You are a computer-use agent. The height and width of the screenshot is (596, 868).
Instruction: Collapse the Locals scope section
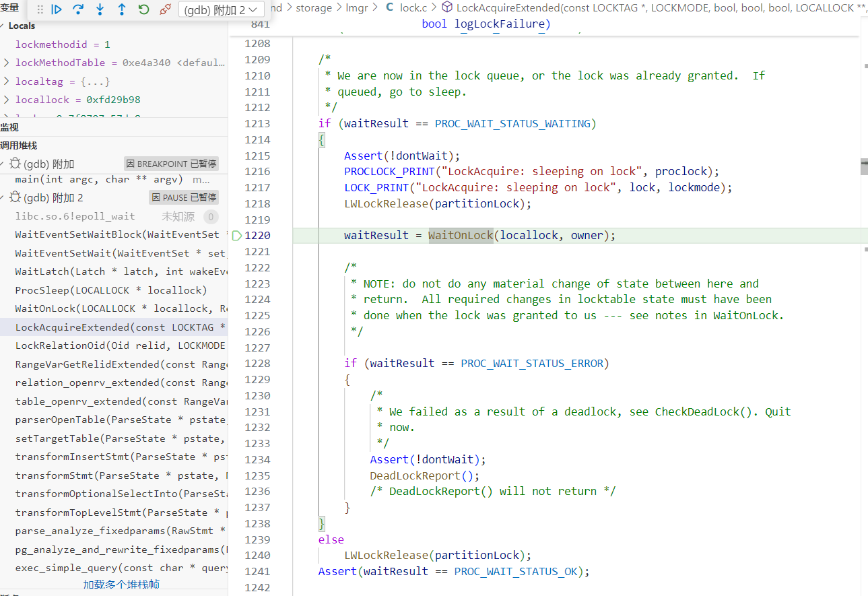pos(3,26)
